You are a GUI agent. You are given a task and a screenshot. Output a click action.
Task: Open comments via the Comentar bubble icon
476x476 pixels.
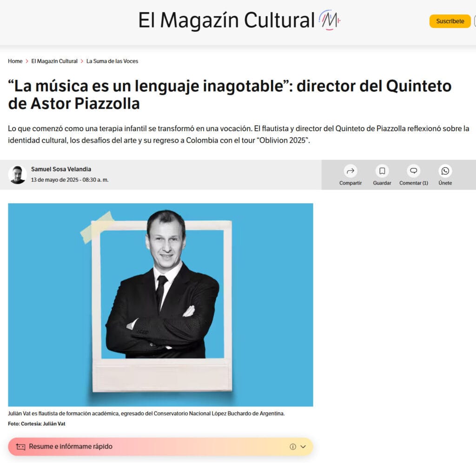tap(413, 171)
